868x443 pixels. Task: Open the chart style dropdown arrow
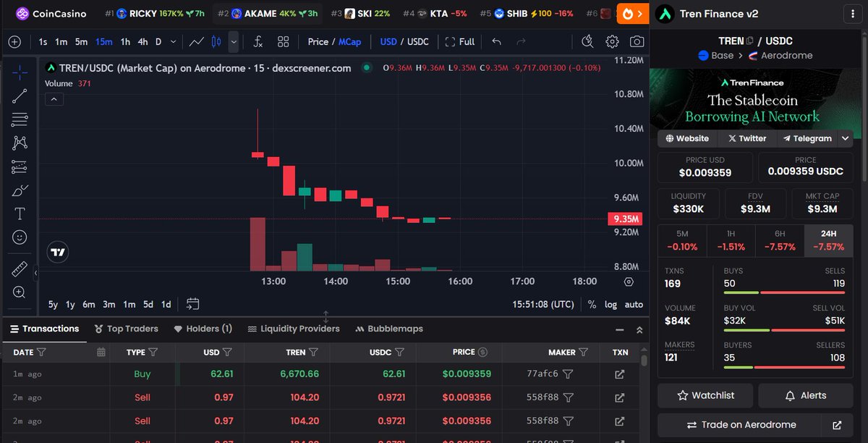click(234, 42)
